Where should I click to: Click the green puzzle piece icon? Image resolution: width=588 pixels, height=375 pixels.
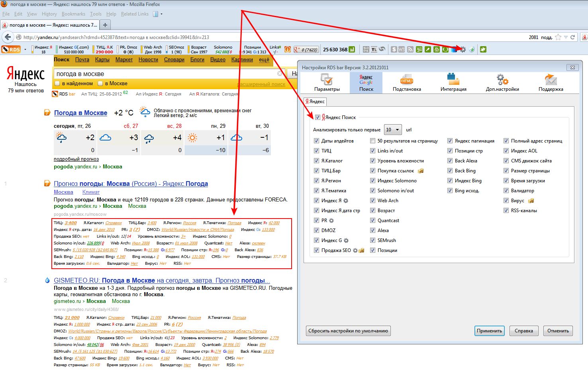point(483,49)
